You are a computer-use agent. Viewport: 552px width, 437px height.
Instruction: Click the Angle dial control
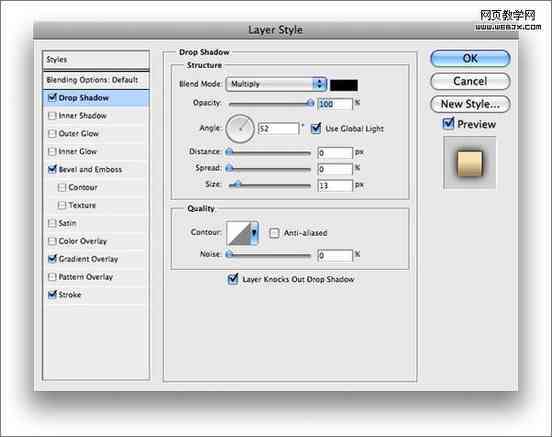coord(240,129)
